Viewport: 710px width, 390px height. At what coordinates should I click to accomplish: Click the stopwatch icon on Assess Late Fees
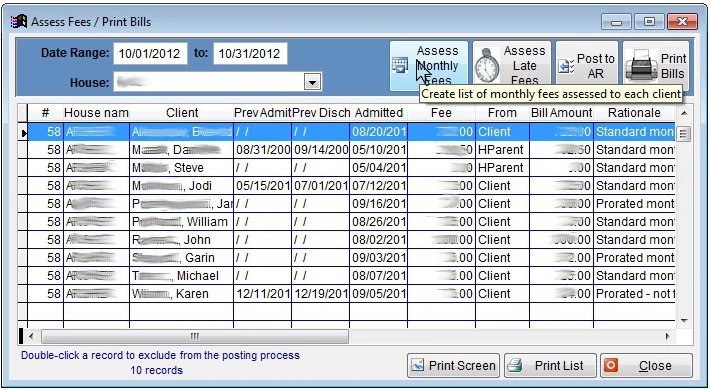tap(487, 67)
